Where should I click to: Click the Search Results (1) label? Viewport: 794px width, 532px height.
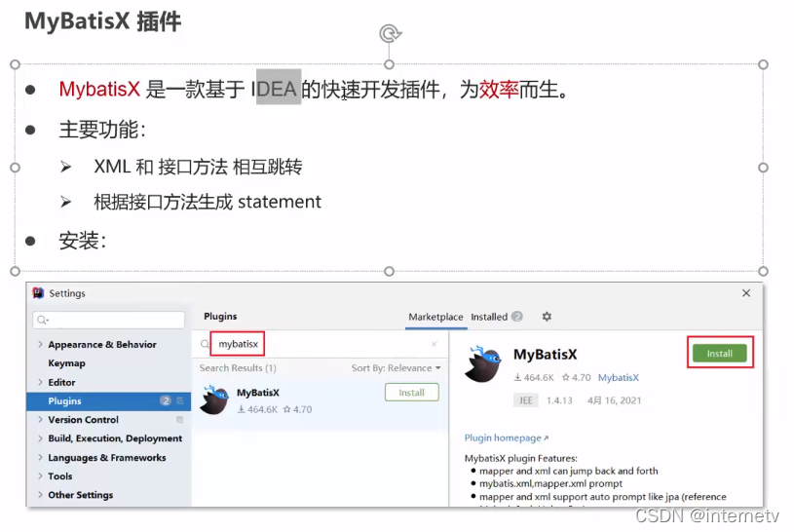click(x=238, y=368)
